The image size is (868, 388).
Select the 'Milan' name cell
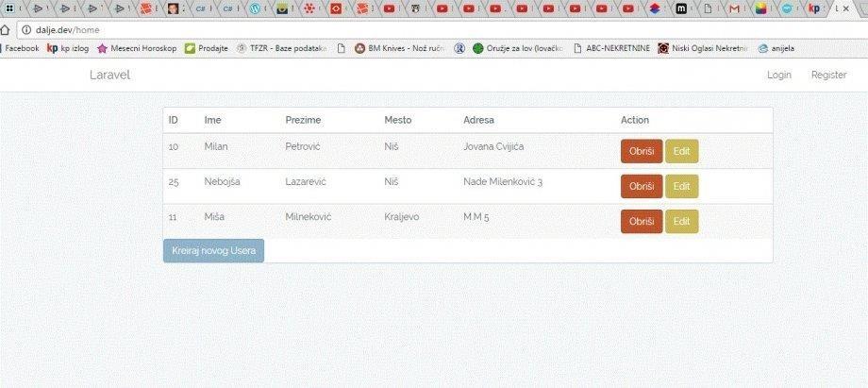pos(216,147)
